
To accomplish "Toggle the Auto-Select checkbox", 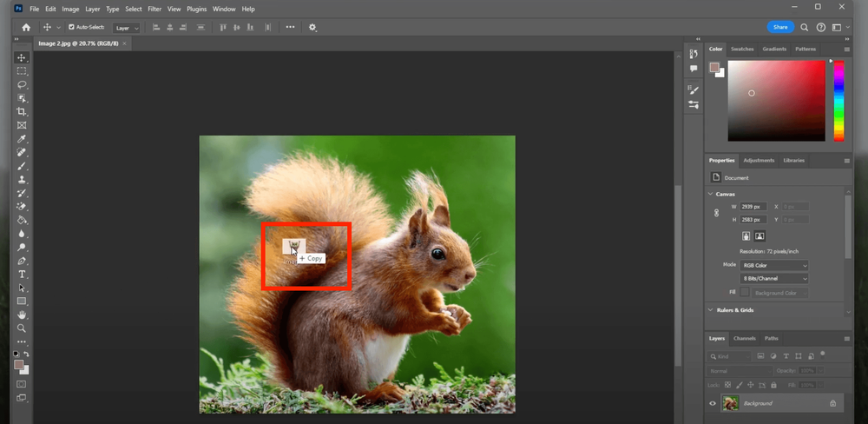I will point(72,27).
